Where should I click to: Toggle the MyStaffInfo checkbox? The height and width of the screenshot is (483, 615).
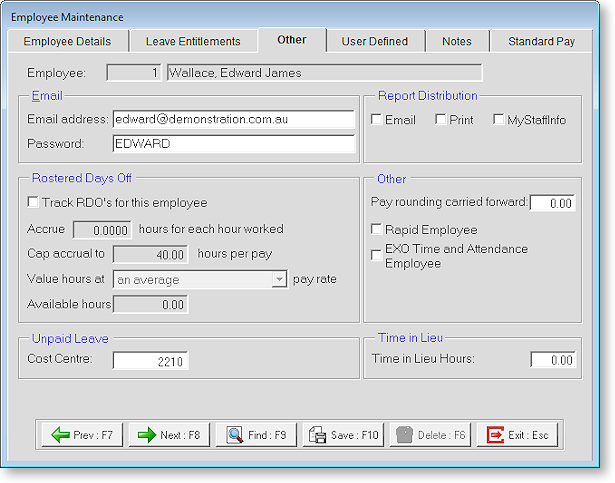tap(499, 120)
